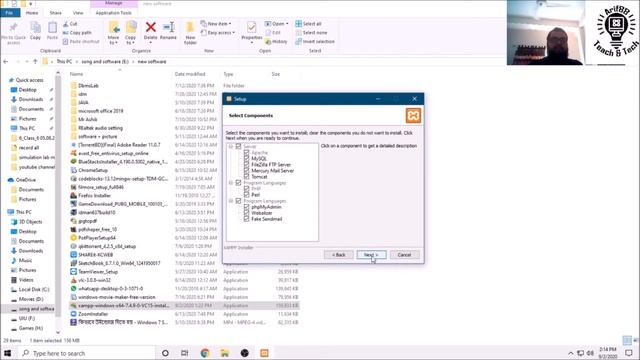Toggle the Mercury Mail Server checkbox

[x=247, y=171]
